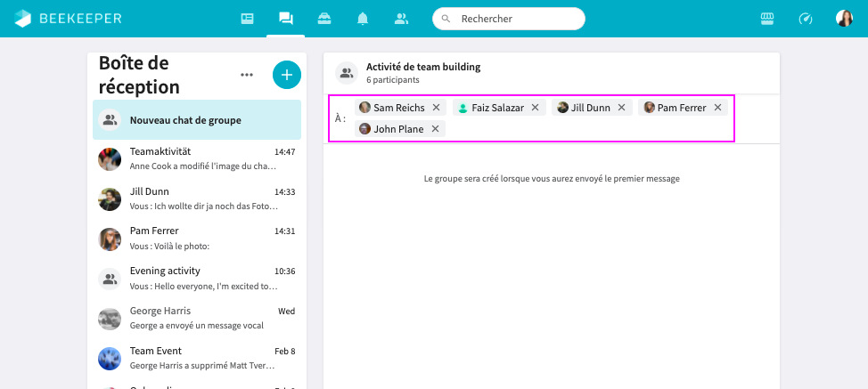Remove Jill Dunn from recipients
Image resolution: width=868 pixels, height=389 pixels.
[621, 108]
